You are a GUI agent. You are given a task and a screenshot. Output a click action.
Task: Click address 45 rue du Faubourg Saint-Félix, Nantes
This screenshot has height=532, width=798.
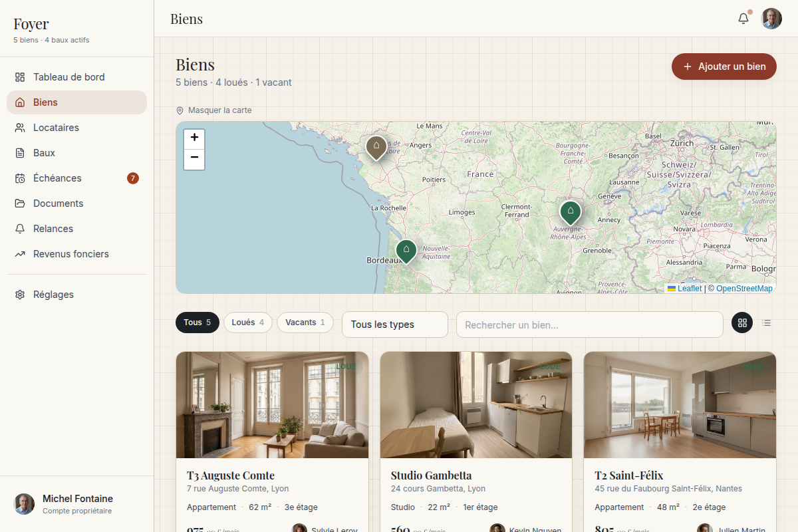668,489
